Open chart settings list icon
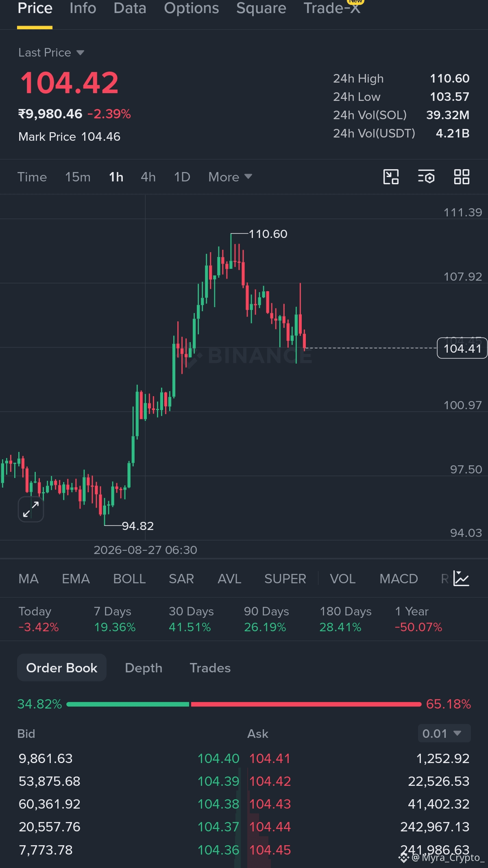The height and width of the screenshot is (868, 488). (x=426, y=177)
